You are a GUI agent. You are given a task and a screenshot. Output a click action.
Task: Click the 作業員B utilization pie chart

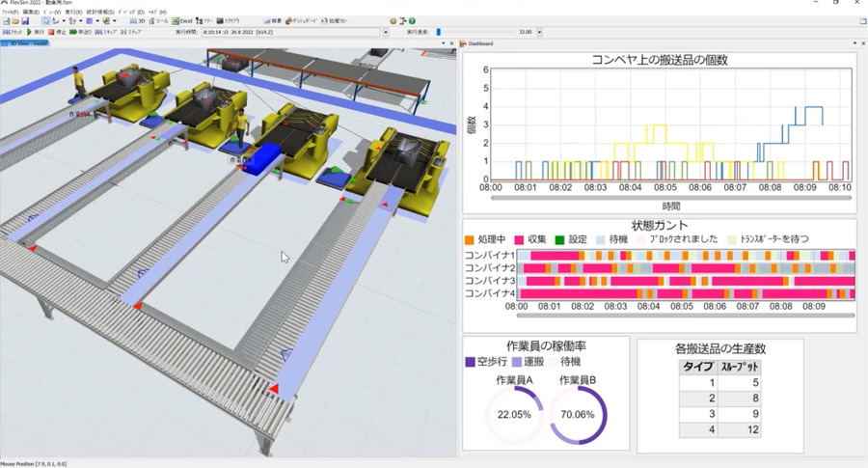pyautogui.click(x=577, y=415)
